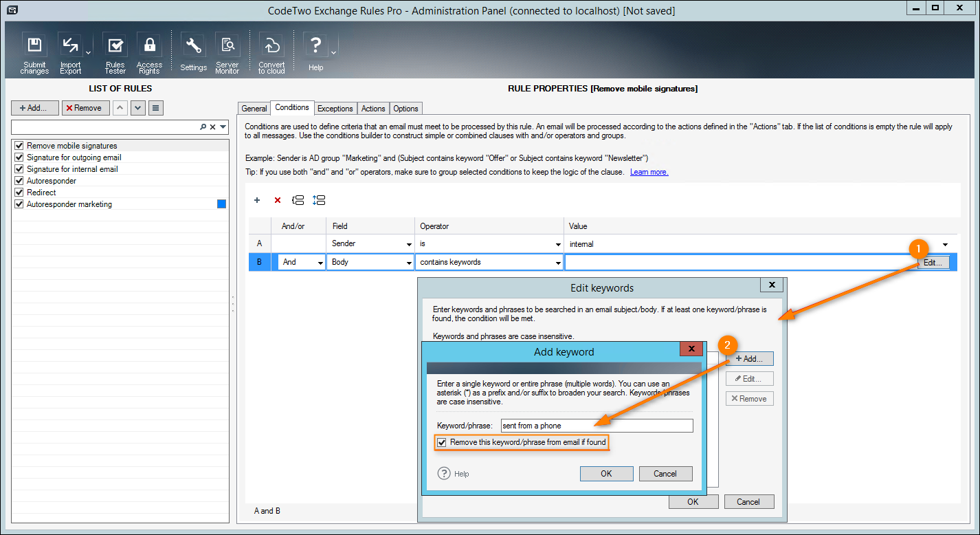The image size is (980, 535).
Task: Expand Help dropdown arrow
Action: [x=333, y=53]
